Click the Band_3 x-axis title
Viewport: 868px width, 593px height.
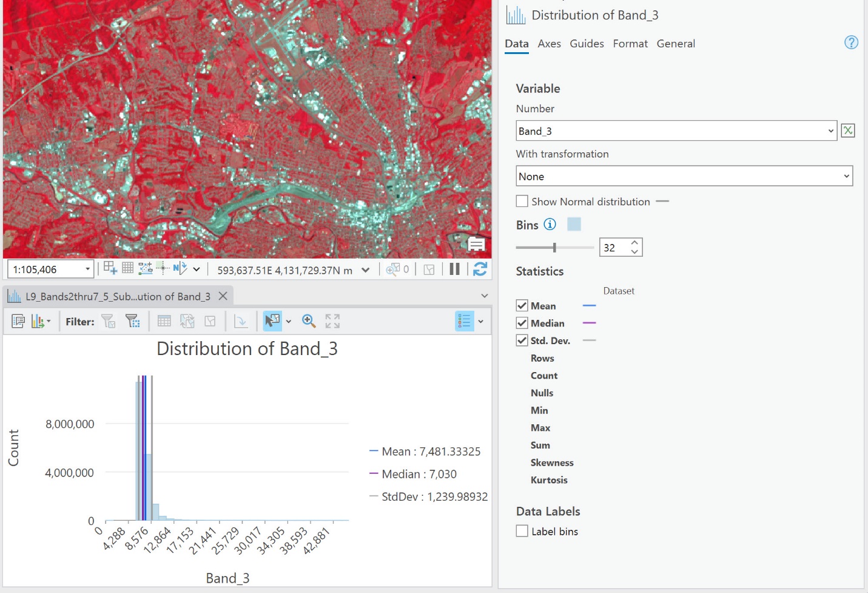[227, 578]
